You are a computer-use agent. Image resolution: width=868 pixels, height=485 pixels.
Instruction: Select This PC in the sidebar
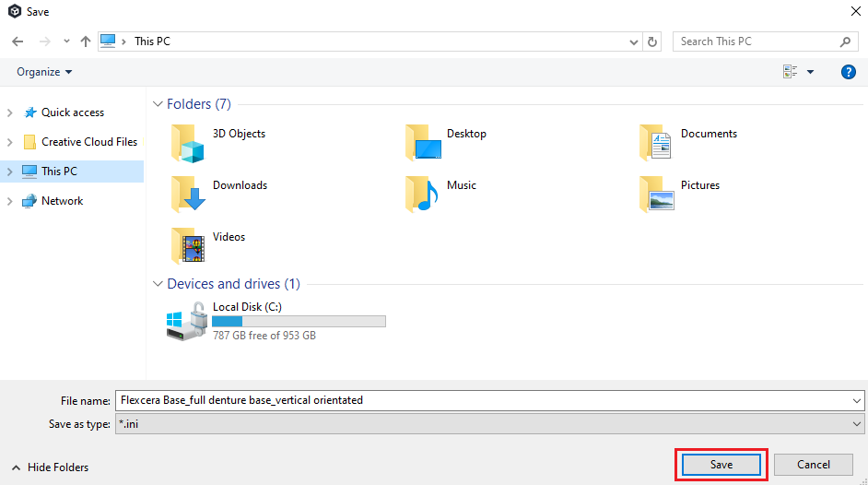(x=59, y=172)
